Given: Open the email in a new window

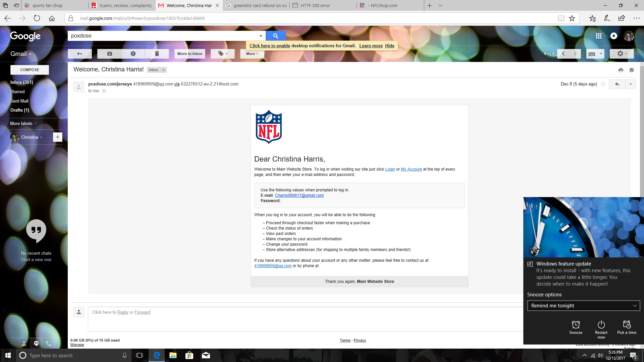Looking at the screenshot, I should point(632,70).
